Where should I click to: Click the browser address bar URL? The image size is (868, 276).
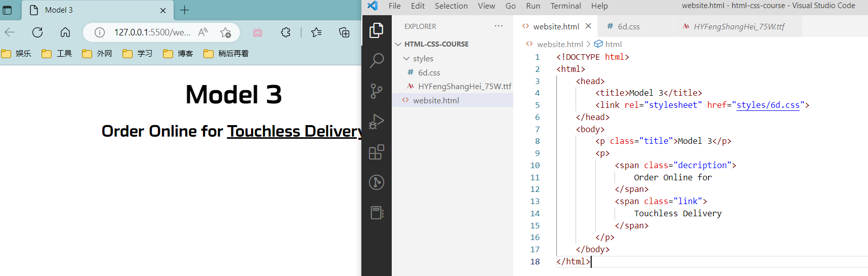click(x=152, y=32)
